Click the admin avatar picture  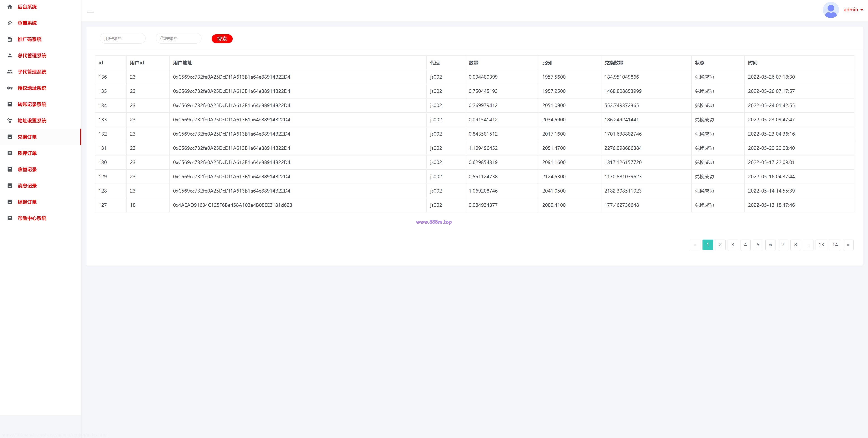point(831,10)
